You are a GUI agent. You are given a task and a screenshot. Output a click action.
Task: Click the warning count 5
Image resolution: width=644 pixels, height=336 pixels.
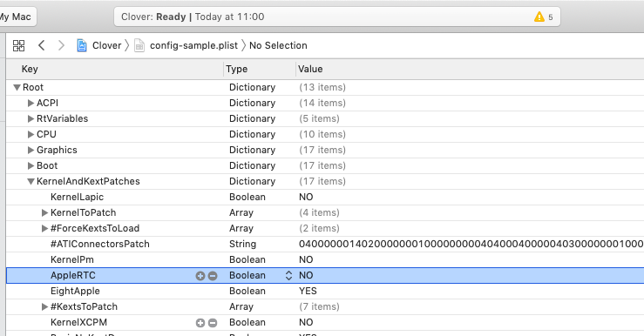tap(551, 17)
